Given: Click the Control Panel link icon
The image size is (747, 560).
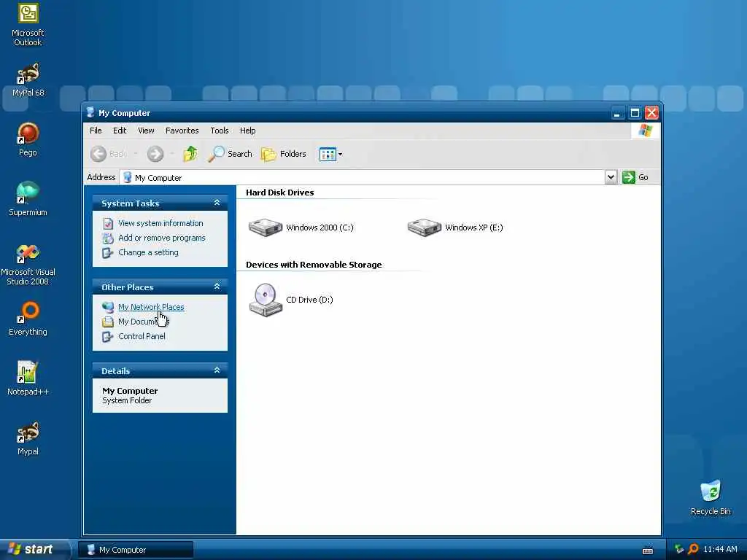Looking at the screenshot, I should 108,337.
